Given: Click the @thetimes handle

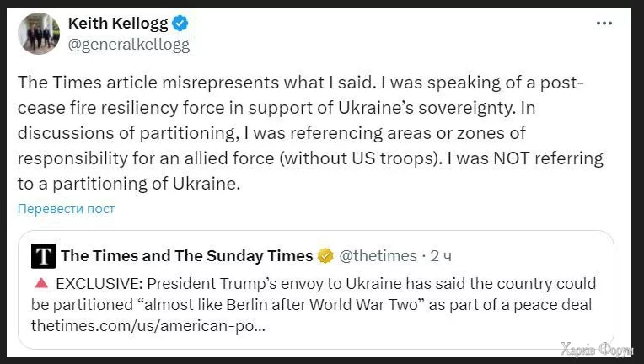Looking at the screenshot, I should pos(378,255).
